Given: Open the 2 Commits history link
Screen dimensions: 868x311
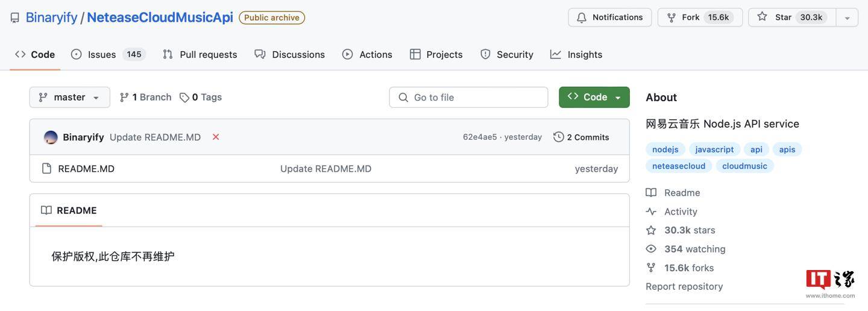Looking at the screenshot, I should [x=581, y=137].
